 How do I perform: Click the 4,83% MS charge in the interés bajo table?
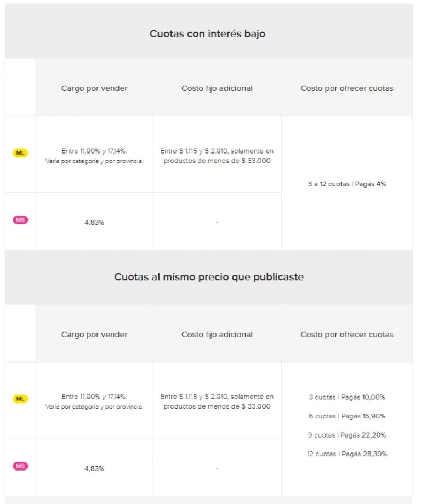[94, 223]
